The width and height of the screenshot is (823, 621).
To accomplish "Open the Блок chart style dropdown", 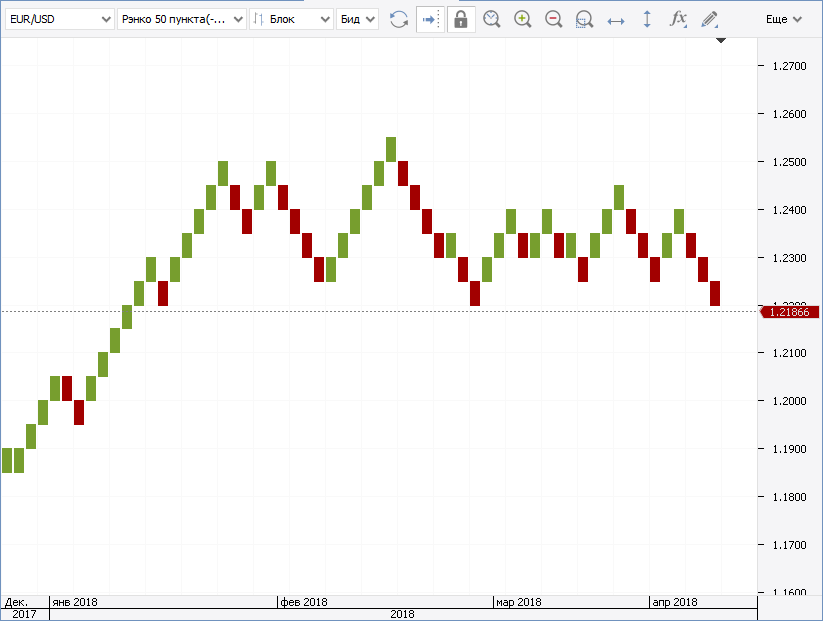I will pyautogui.click(x=290, y=19).
